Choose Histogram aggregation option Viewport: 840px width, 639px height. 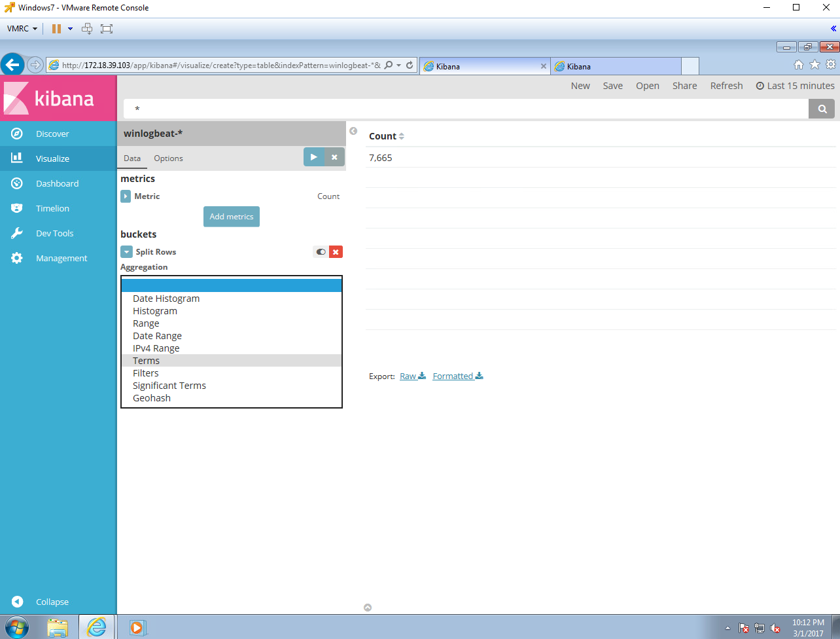pyautogui.click(x=232, y=311)
